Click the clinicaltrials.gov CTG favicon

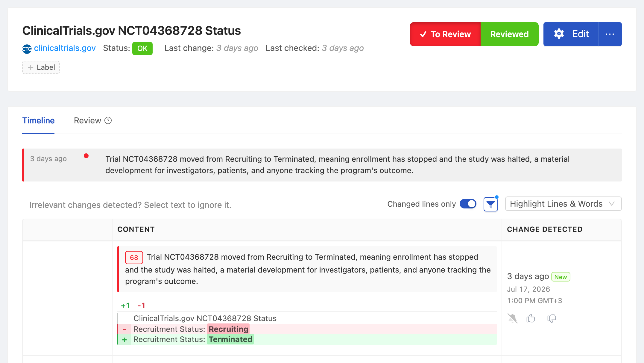[x=27, y=49]
